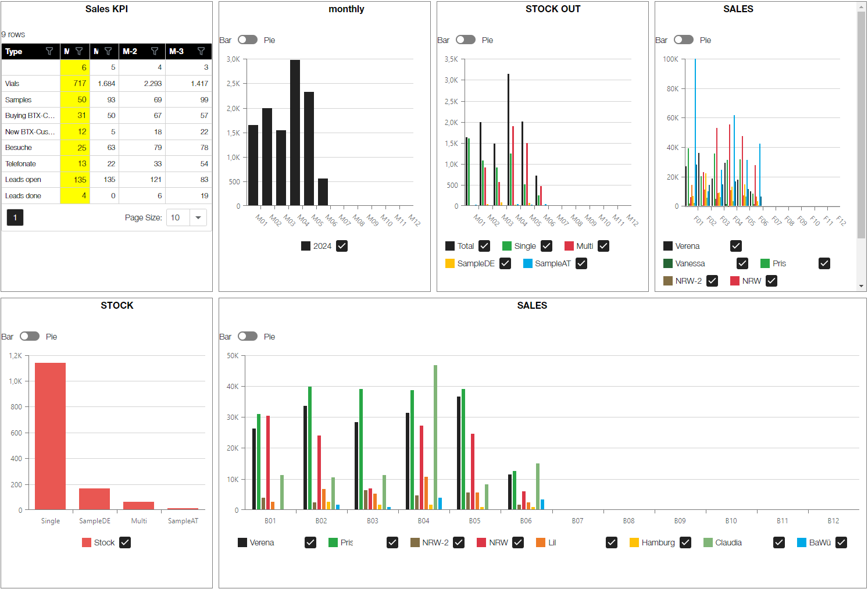Uncheck the SampleDE series checkbox

pyautogui.click(x=505, y=263)
